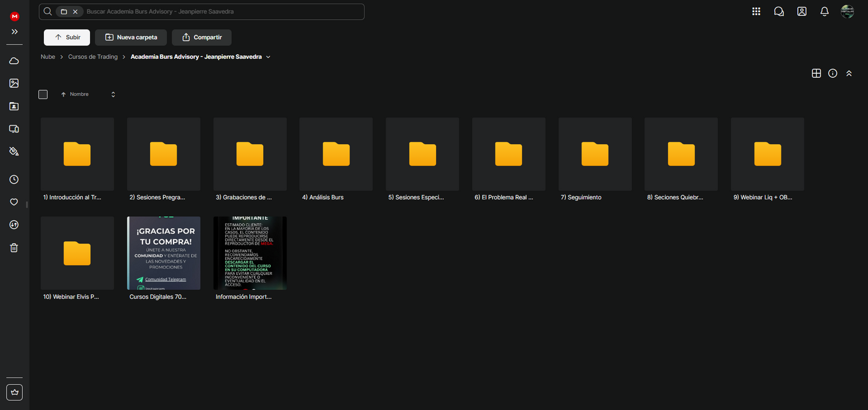The height and width of the screenshot is (410, 868).
Task: Open the Cloud drive sidebar icon
Action: [14, 61]
